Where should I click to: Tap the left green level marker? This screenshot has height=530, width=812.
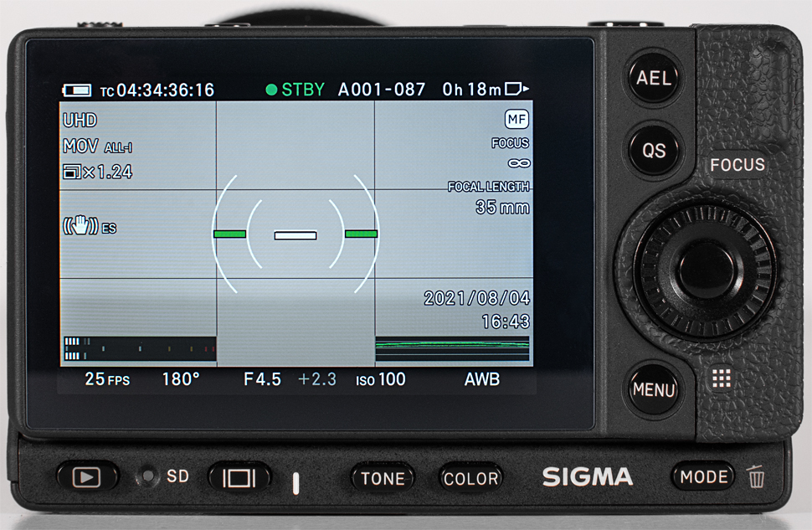click(x=230, y=234)
